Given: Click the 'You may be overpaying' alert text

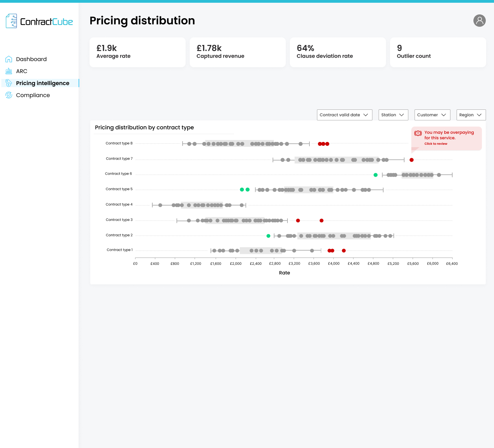Looking at the screenshot, I should pyautogui.click(x=449, y=135).
